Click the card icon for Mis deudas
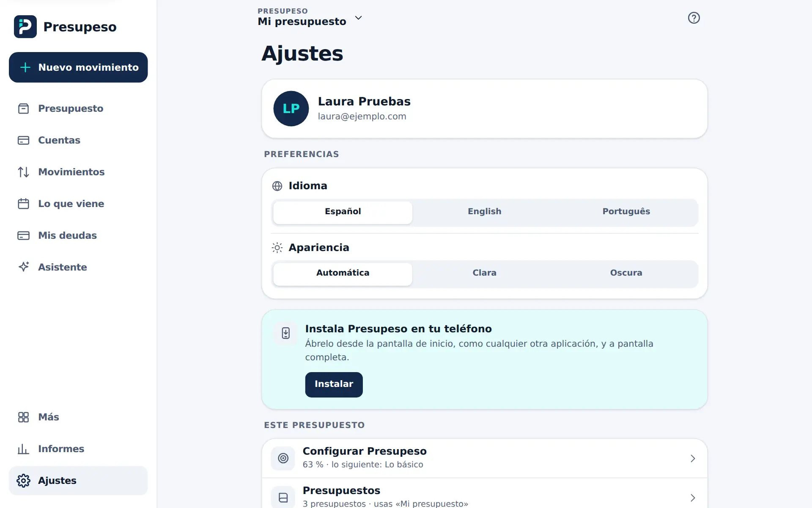Screen dimensions: 812x508 click(x=23, y=235)
